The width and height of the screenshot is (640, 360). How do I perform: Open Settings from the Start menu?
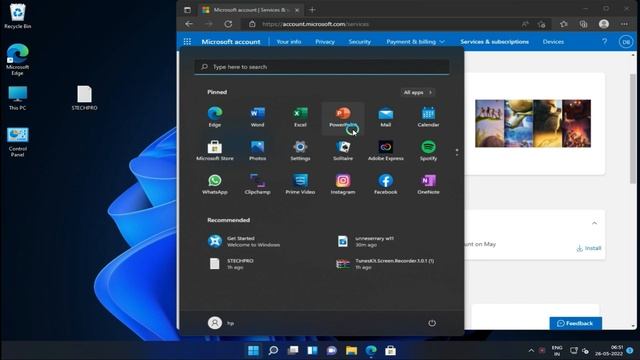(x=300, y=151)
